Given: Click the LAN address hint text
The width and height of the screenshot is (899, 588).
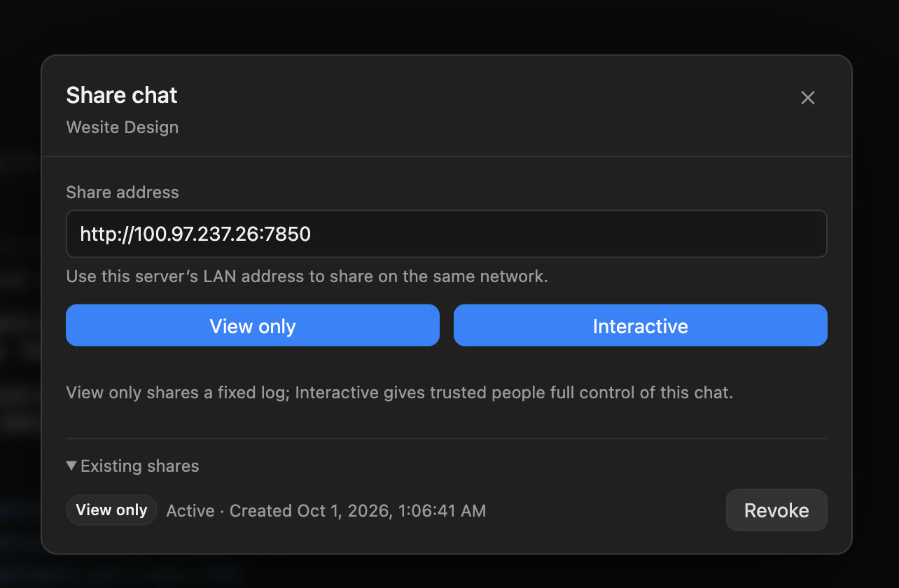Looking at the screenshot, I should pyautogui.click(x=307, y=276).
